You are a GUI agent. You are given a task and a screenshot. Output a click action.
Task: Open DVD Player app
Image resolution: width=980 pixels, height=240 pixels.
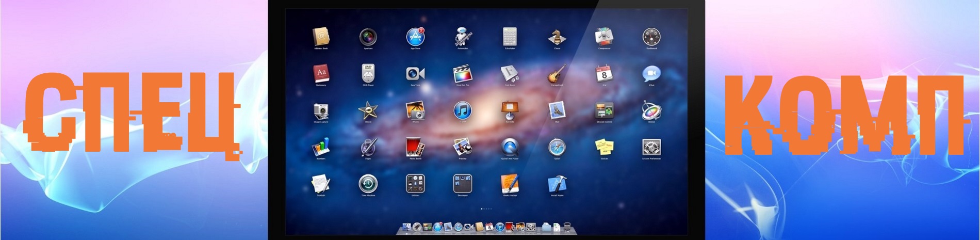tap(368, 74)
